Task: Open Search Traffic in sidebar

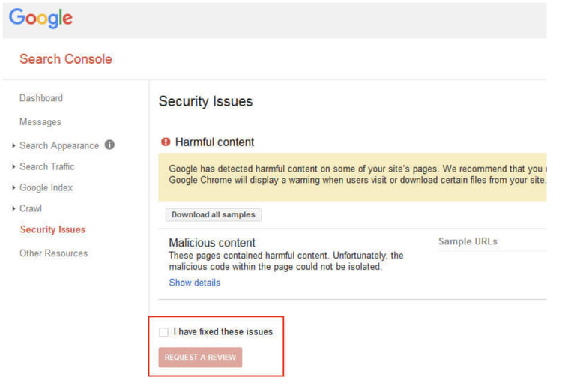Action: [x=47, y=167]
